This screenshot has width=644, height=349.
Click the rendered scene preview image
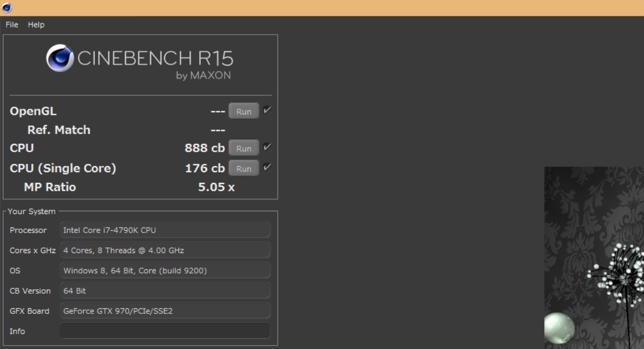point(594,258)
